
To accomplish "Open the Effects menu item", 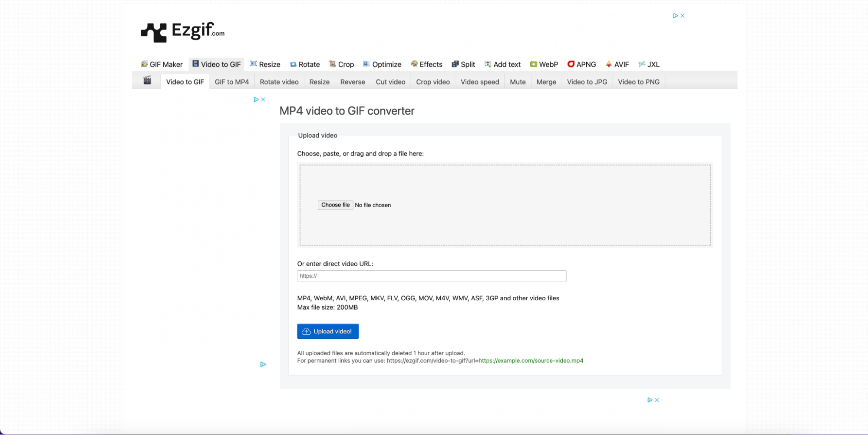I will coord(426,64).
